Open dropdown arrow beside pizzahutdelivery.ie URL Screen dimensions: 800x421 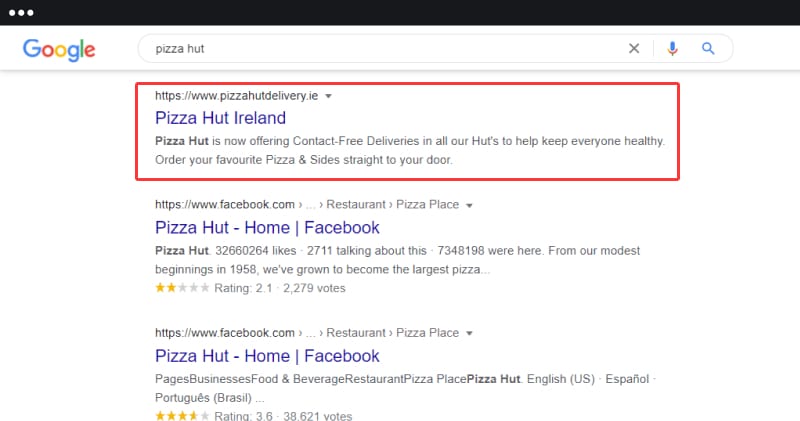click(x=329, y=96)
